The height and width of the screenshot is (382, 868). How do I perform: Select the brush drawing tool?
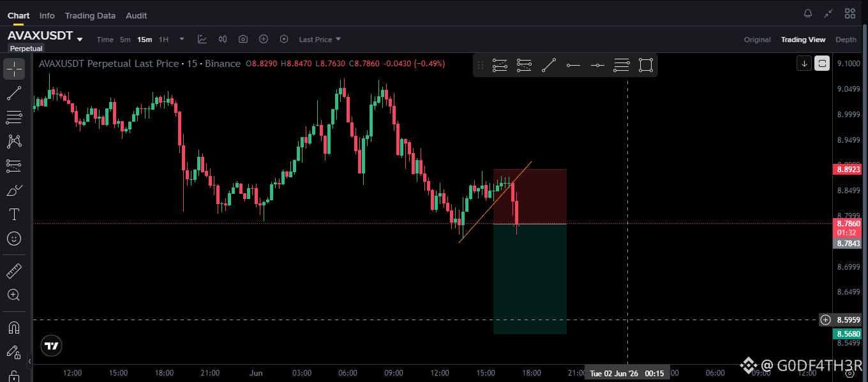(x=14, y=190)
